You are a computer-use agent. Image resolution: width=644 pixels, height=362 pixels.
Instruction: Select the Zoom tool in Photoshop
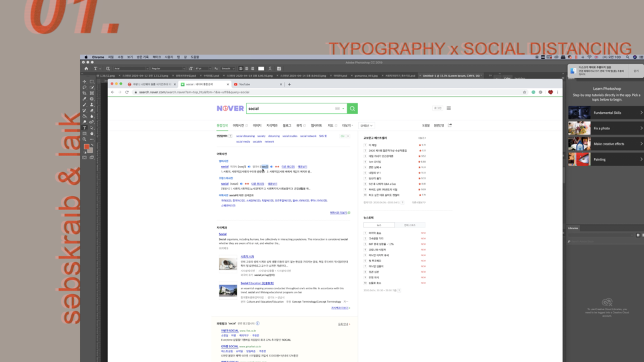[x=84, y=139]
